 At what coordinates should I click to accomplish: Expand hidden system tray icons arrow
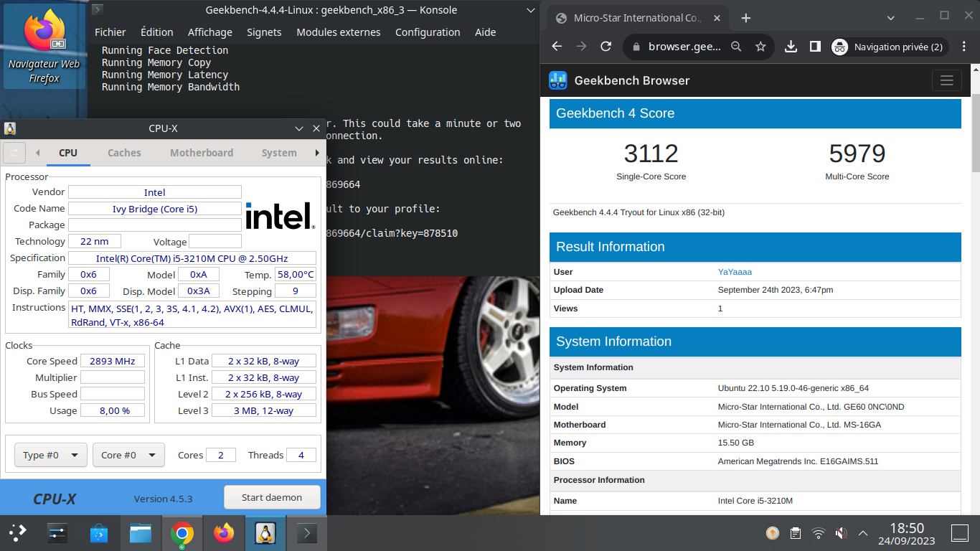click(863, 533)
